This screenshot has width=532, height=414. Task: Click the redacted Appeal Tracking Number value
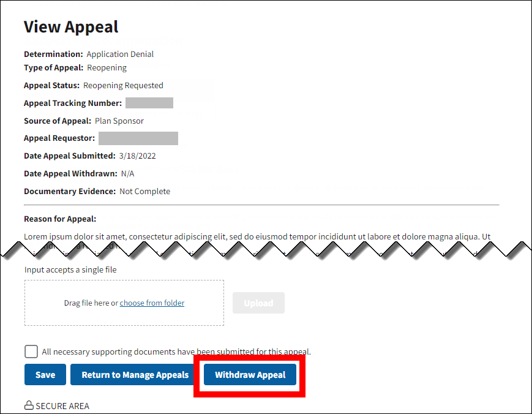149,103
